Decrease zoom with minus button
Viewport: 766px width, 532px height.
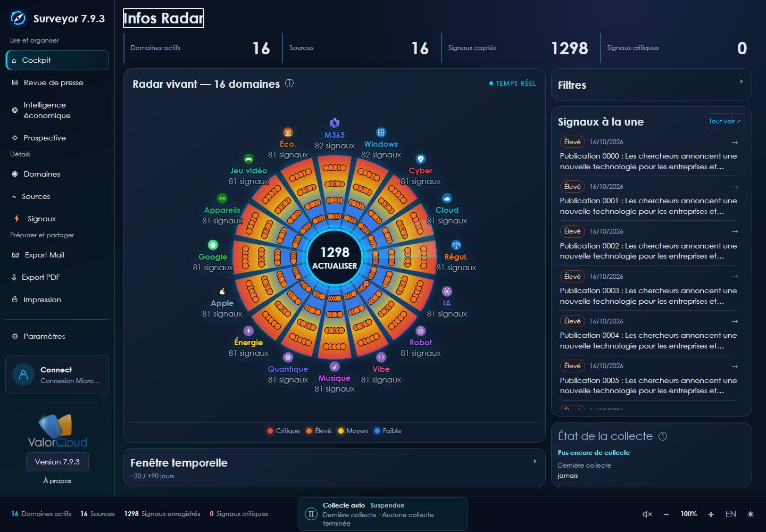(666, 514)
